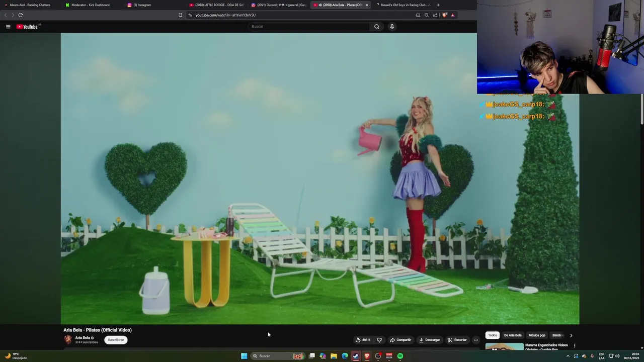Click the YouTube search magnifier button
Screen dimensions: 644x362
click(376, 27)
